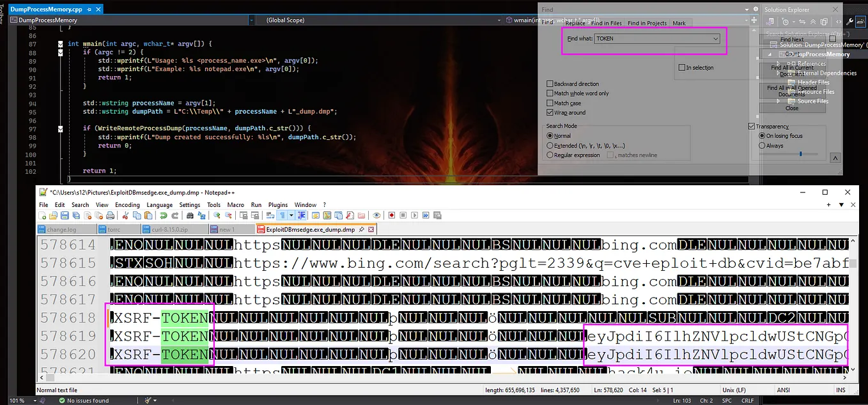Click the Save All toolbar icon
This screenshot has height=405, width=868.
point(76,214)
